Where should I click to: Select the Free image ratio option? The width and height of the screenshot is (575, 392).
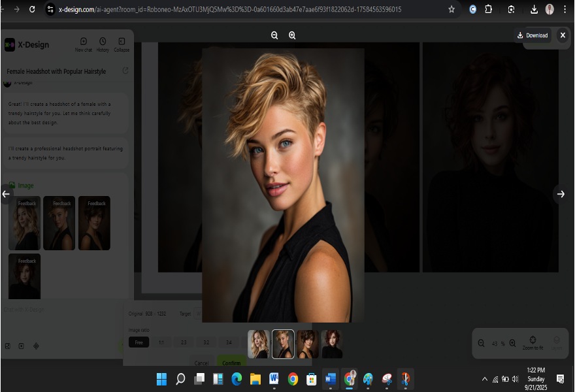click(x=139, y=342)
